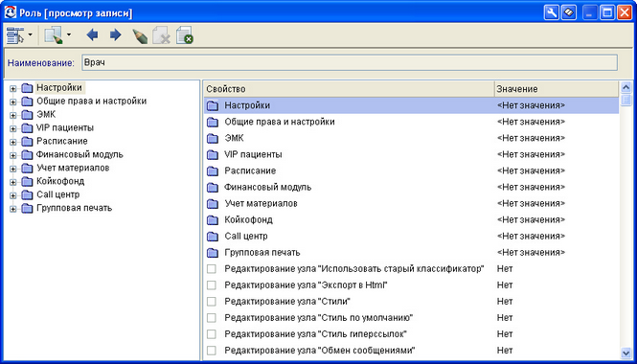Select Call центр row in property list
This screenshot has width=637, height=364.
[411, 236]
